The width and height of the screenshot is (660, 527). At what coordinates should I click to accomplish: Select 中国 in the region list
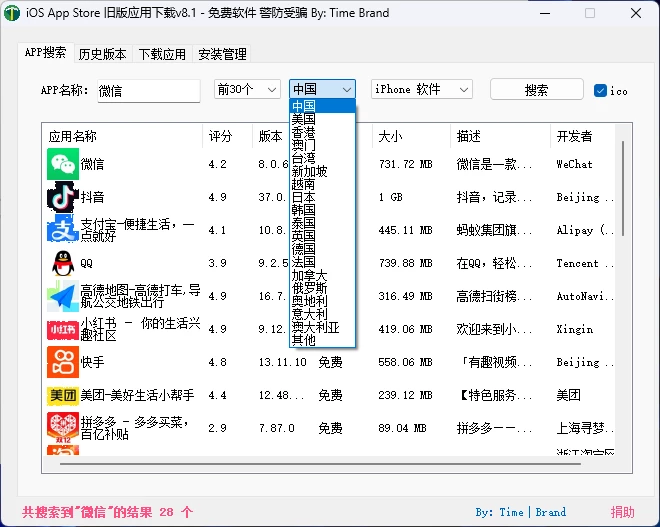[x=322, y=106]
